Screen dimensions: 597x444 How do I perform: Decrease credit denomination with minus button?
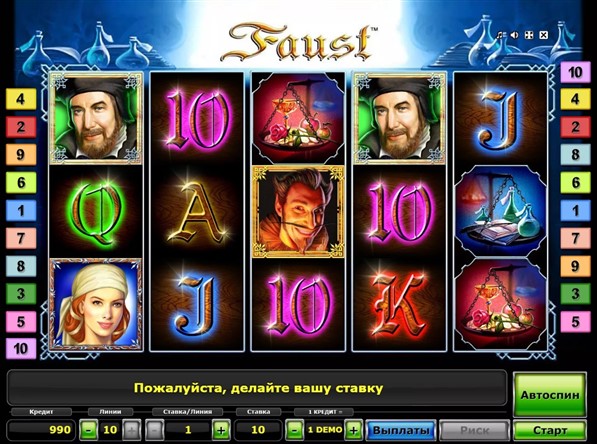point(294,430)
